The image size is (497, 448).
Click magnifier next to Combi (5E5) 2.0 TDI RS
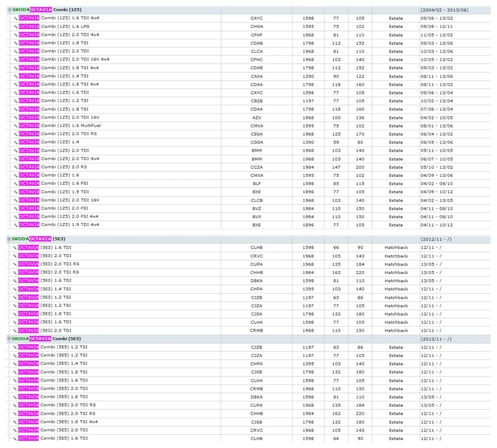pos(15,405)
